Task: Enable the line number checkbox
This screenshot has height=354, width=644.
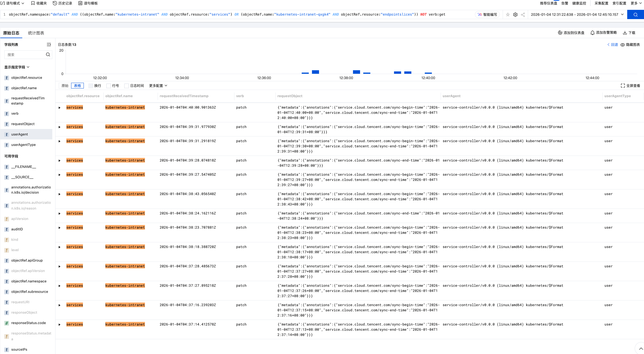Action: [109, 86]
